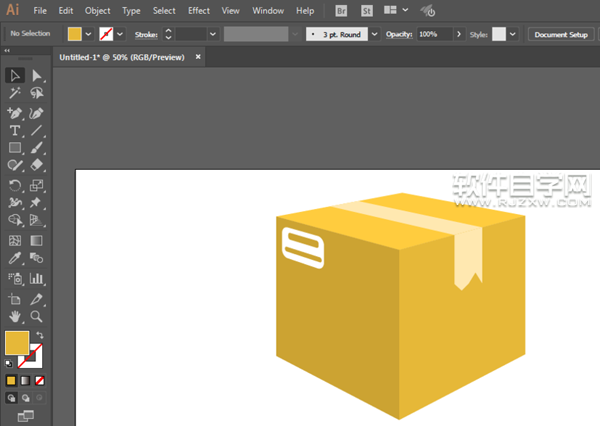Select the Eyedropper tool

(15, 259)
